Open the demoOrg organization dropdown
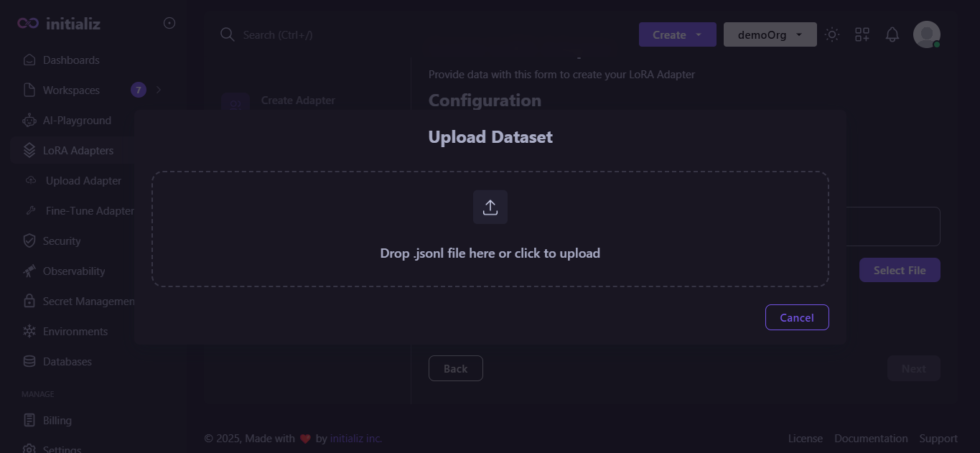This screenshot has height=453, width=980. pyautogui.click(x=770, y=34)
